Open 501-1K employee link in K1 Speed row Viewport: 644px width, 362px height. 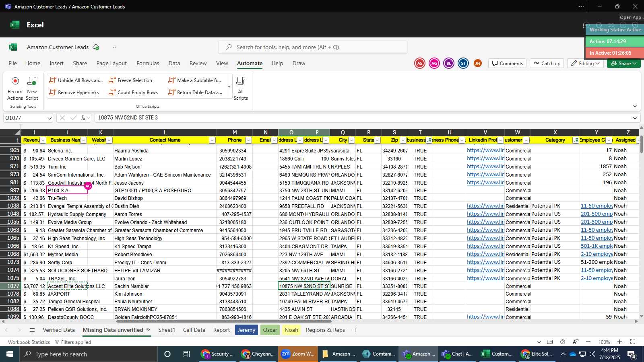[597, 246]
